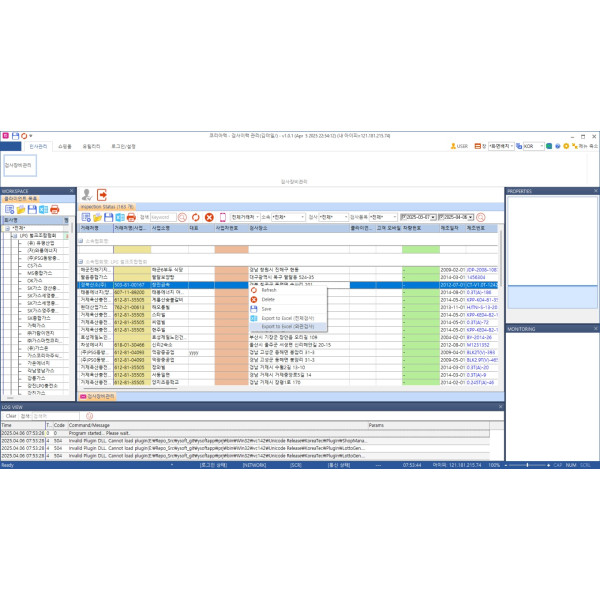Choose Refresh in the context menu
This screenshot has height=600, width=600.
(270, 289)
